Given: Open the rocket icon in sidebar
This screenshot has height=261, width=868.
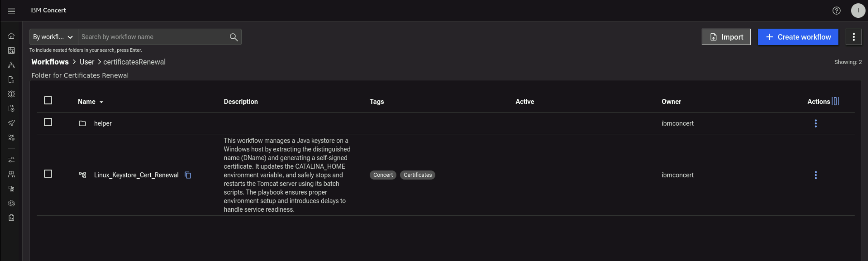Looking at the screenshot, I should [11, 123].
